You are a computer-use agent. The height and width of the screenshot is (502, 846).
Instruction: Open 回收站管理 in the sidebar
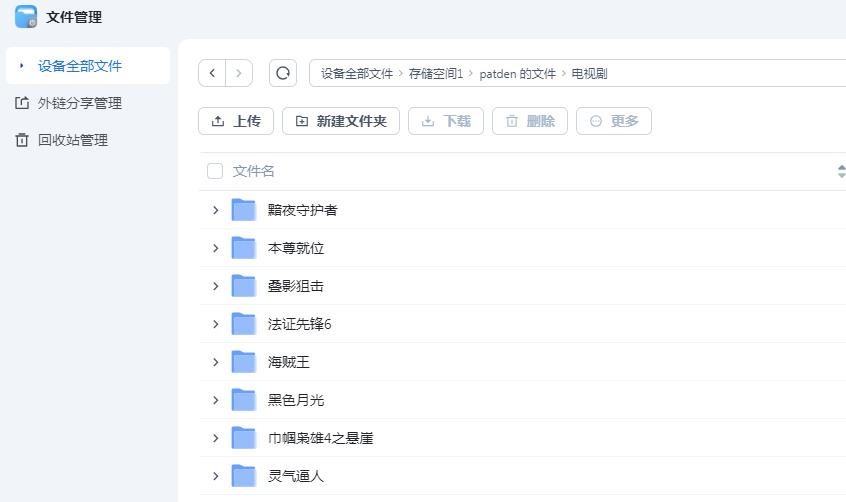pyautogui.click(x=62, y=140)
